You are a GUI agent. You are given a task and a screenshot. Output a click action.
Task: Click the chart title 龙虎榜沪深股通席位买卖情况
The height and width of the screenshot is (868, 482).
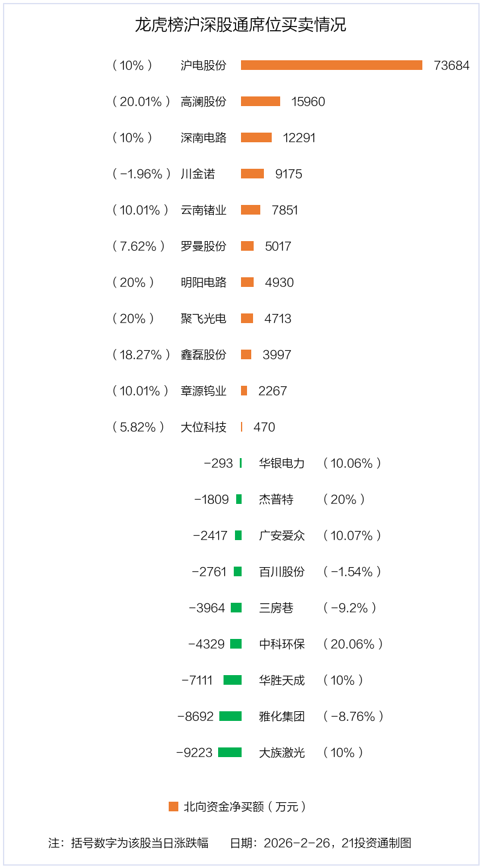pyautogui.click(x=240, y=25)
